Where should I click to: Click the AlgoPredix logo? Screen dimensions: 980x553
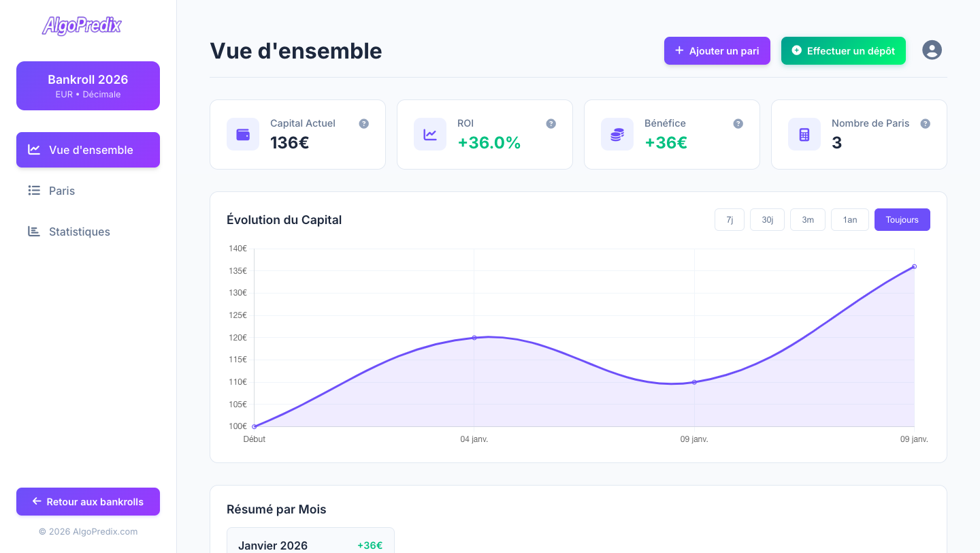pyautogui.click(x=82, y=26)
